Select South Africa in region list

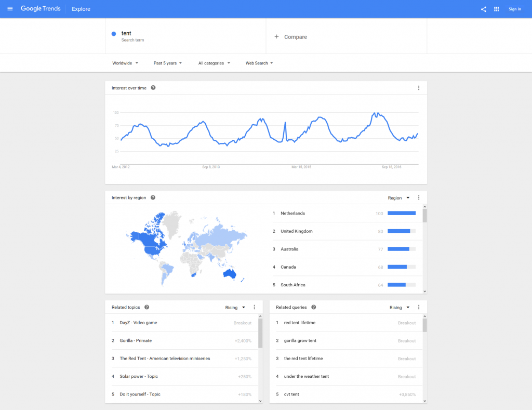click(x=348, y=285)
